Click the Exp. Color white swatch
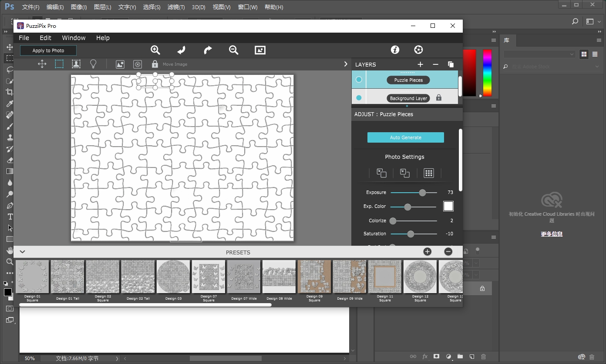 [448, 206]
